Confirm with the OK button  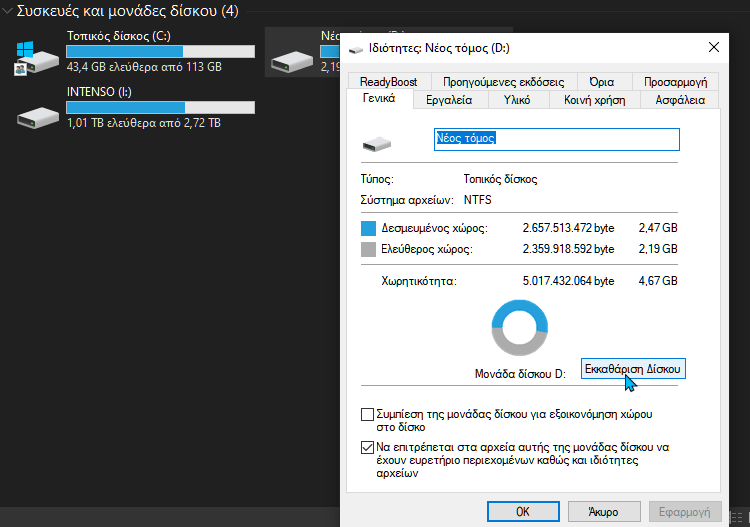tap(523, 512)
